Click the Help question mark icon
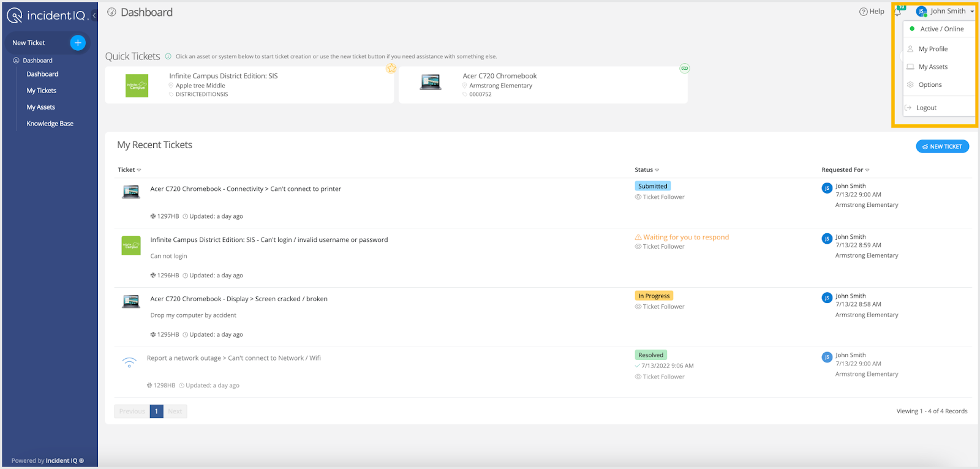The image size is (980, 469). [x=864, y=12]
